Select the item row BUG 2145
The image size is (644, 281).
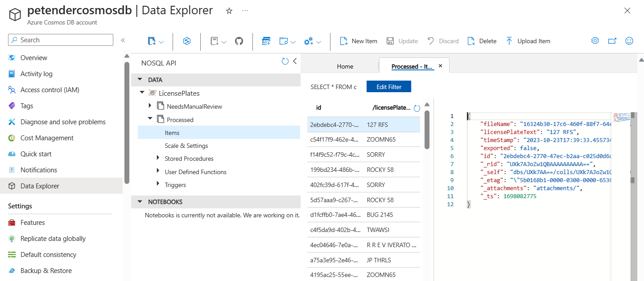(363, 215)
